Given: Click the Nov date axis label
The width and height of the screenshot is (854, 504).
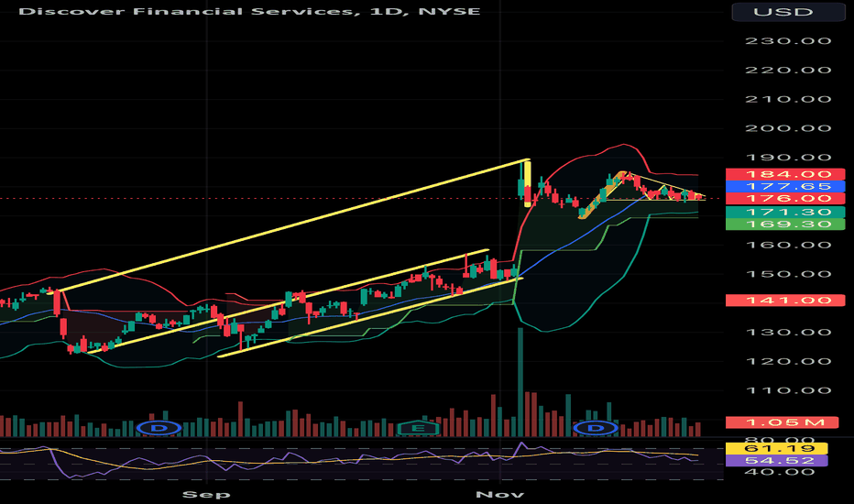Looking at the screenshot, I should pyautogui.click(x=499, y=494).
